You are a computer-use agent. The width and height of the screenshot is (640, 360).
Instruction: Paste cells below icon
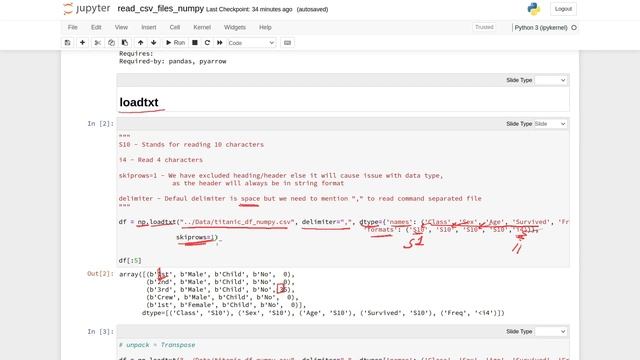(x=125, y=43)
